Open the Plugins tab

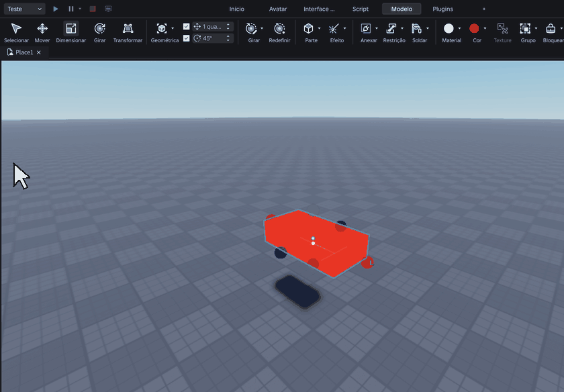tap(442, 9)
